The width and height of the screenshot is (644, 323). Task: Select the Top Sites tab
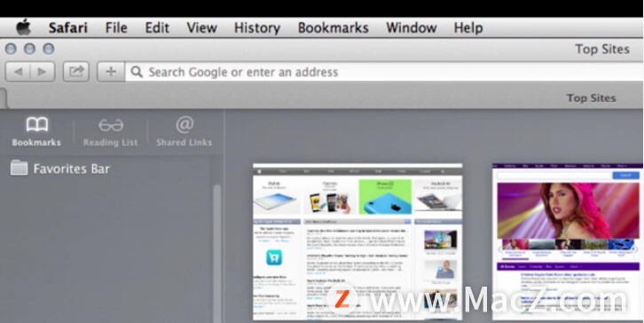592,98
